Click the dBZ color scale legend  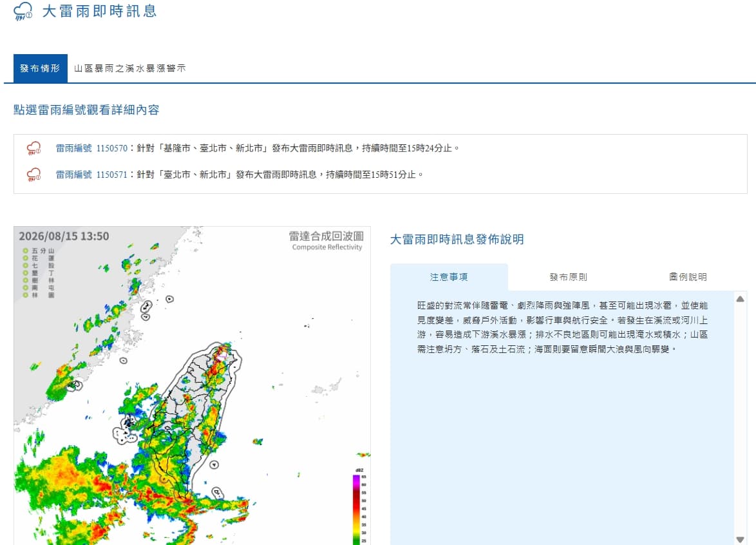(360, 506)
